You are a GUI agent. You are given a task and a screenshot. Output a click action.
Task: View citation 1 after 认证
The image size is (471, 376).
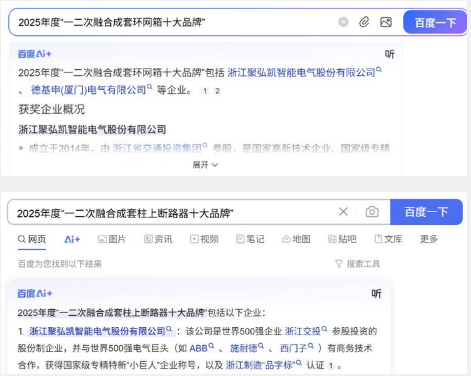pos(331,366)
